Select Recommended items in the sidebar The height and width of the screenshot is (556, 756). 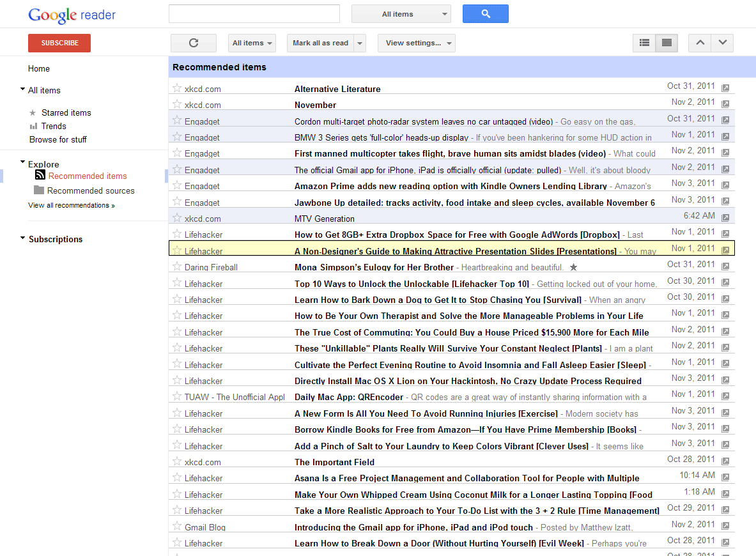point(87,175)
